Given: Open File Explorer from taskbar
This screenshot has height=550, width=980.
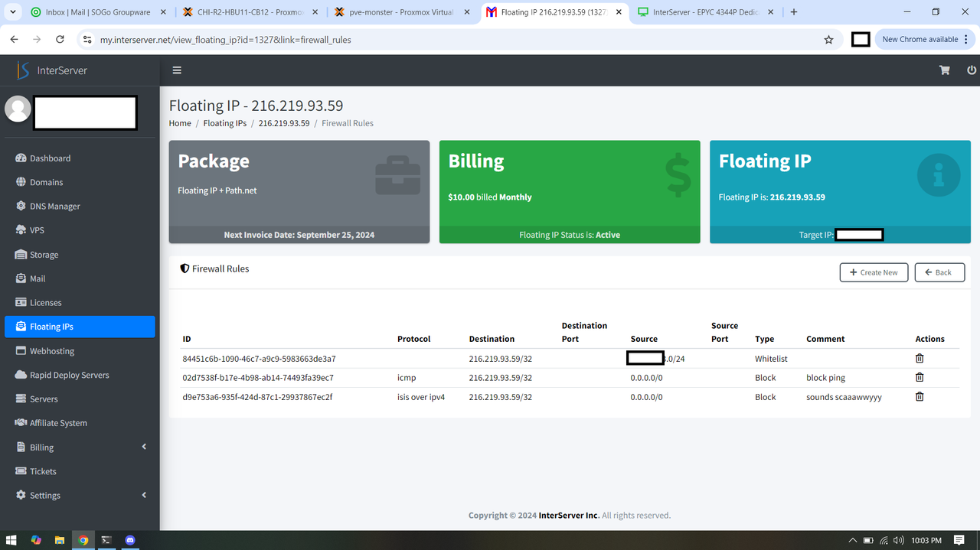Looking at the screenshot, I should click(x=59, y=540).
